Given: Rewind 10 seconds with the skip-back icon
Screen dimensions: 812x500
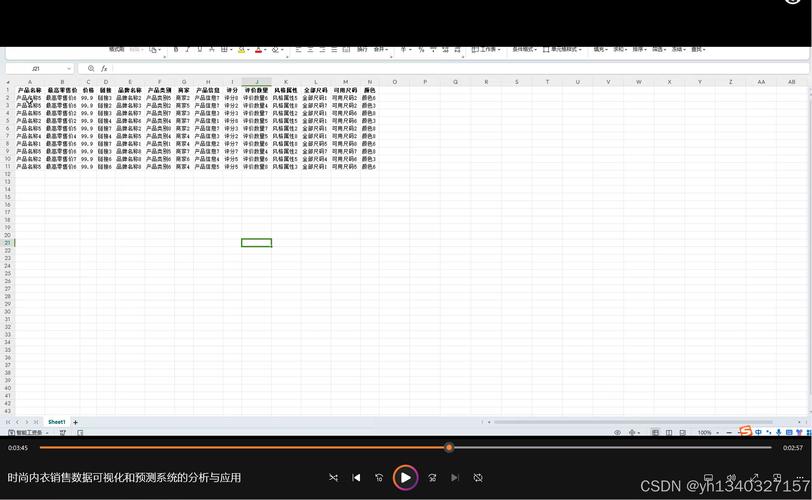Looking at the screenshot, I should pyautogui.click(x=379, y=478).
